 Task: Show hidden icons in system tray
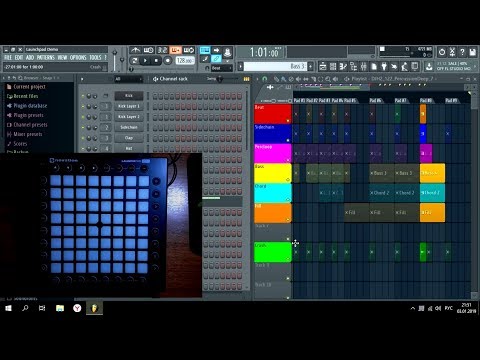point(413,308)
